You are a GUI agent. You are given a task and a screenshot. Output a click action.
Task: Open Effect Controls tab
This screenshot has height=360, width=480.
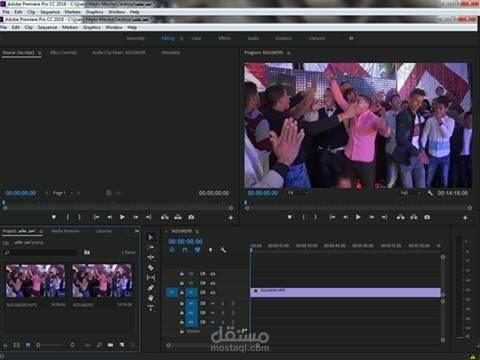pos(63,53)
